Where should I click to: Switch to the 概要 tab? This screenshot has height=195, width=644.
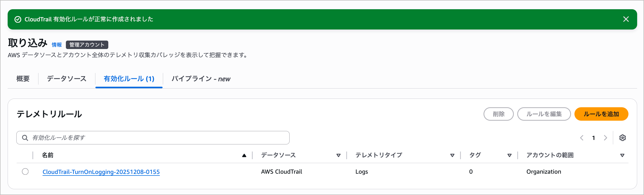23,79
